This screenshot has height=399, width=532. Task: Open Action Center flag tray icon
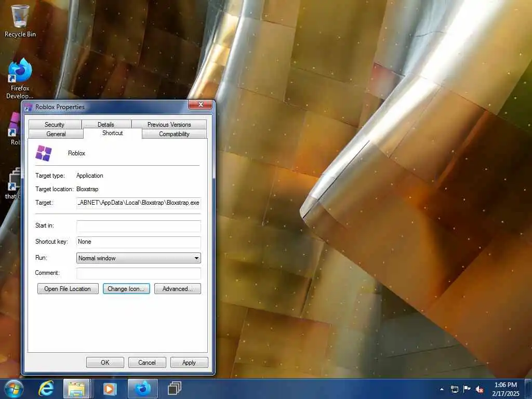point(467,389)
